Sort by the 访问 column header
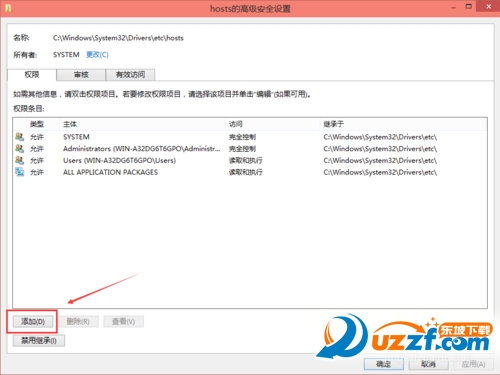 (x=273, y=124)
